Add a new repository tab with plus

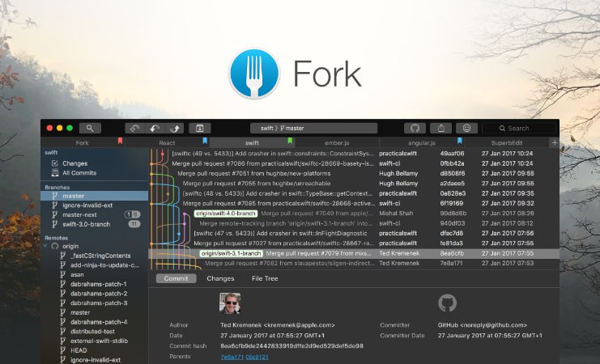[554, 142]
